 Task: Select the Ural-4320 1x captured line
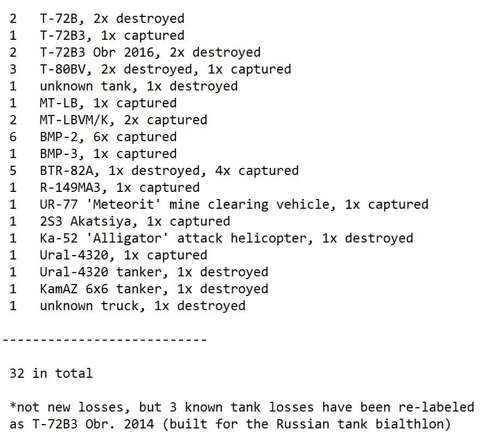tap(123, 255)
